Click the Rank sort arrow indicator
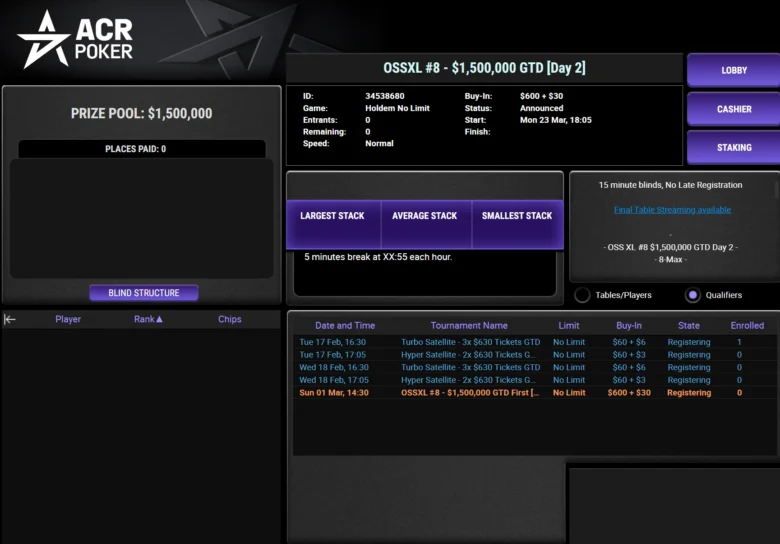The height and width of the screenshot is (544, 780). [160, 319]
